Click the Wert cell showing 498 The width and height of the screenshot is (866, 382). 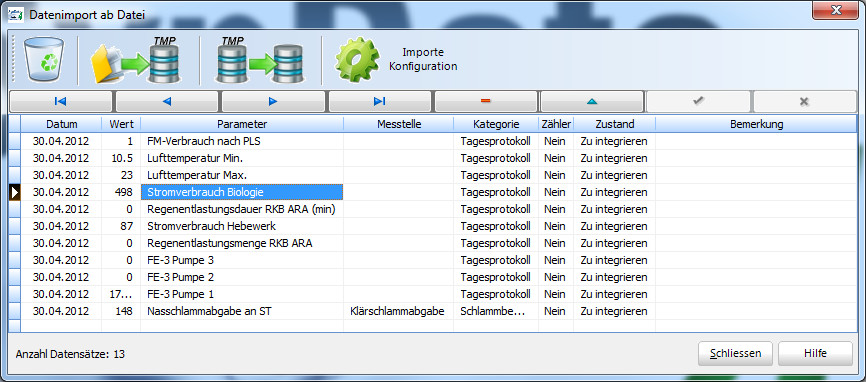[x=122, y=192]
